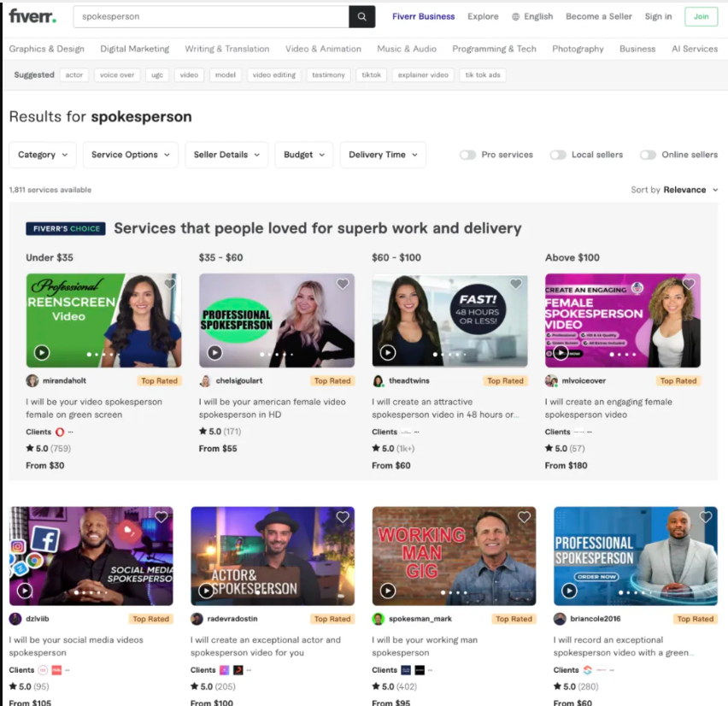Expand the Budget dropdown

304,155
